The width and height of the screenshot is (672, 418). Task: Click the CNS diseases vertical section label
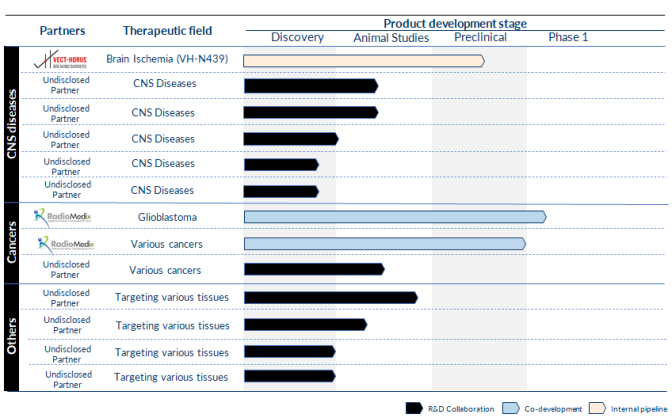12,124
